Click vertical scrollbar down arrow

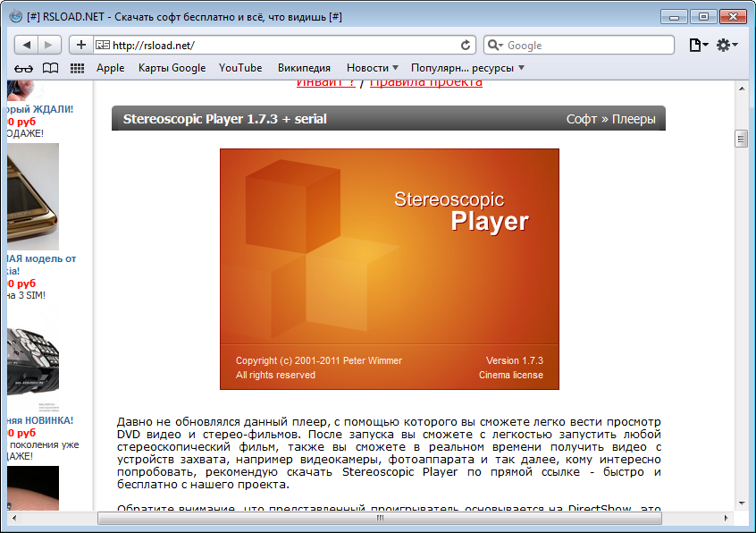click(742, 503)
